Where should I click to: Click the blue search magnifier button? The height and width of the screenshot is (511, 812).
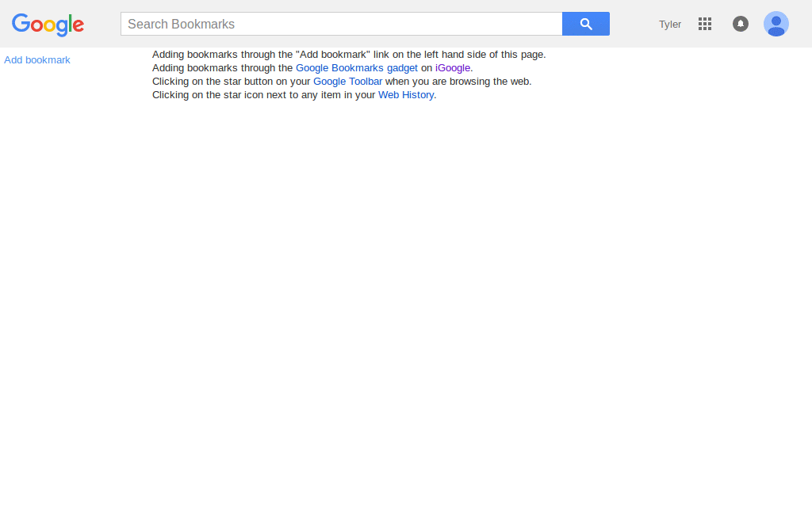(x=586, y=24)
